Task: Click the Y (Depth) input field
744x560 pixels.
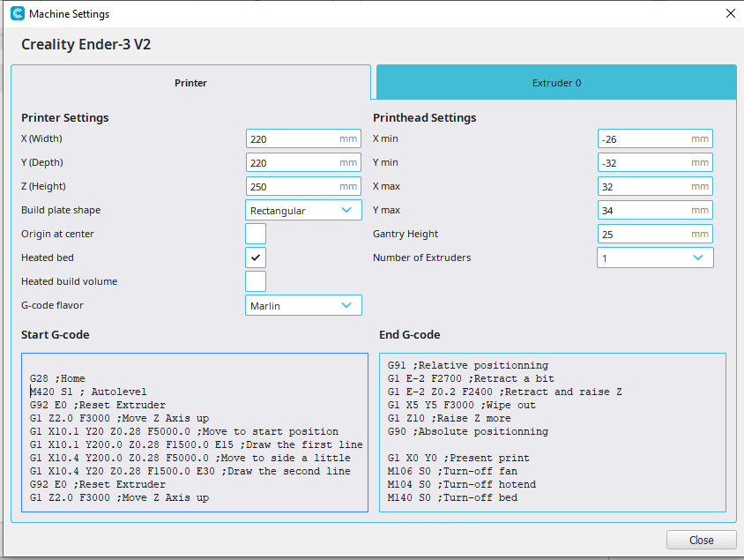Action: pyautogui.click(x=303, y=162)
